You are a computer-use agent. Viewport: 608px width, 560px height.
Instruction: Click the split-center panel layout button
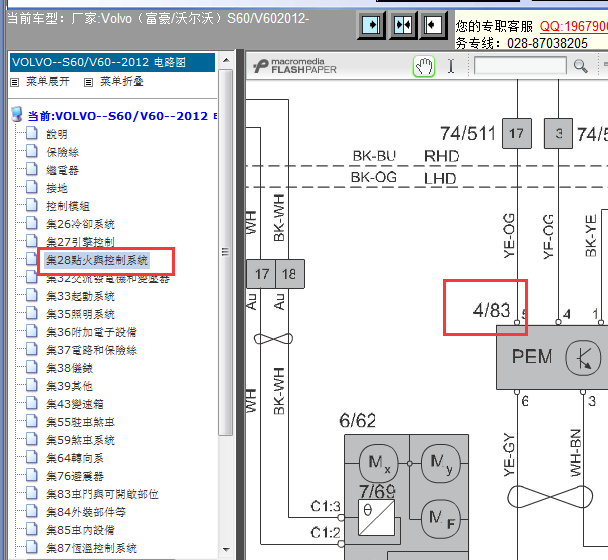(402, 25)
